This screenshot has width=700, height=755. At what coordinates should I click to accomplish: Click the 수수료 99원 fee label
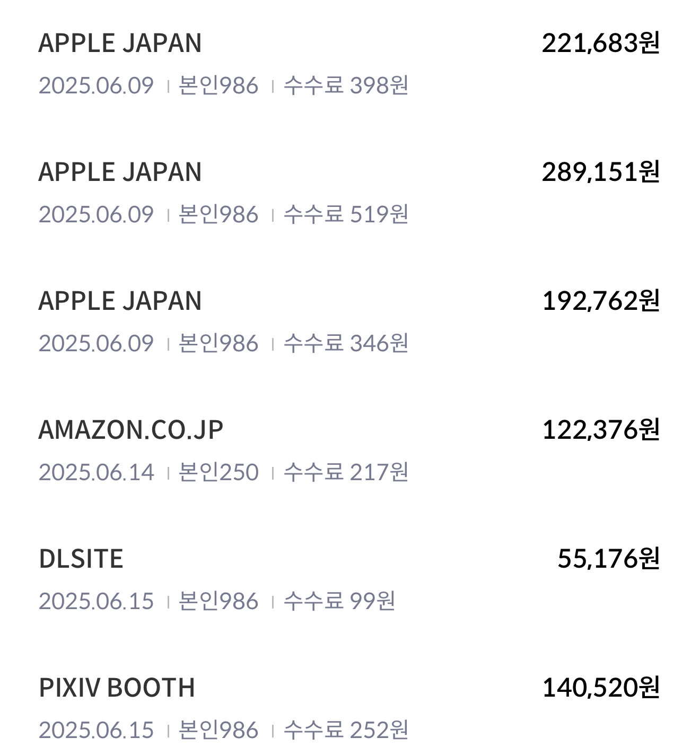click(339, 601)
